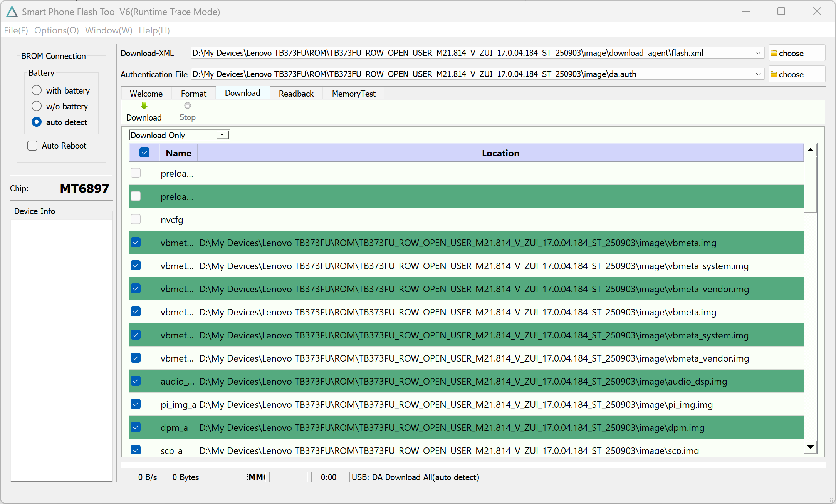836x504 pixels.
Task: Expand the Download-XML path dropdown
Action: point(758,53)
